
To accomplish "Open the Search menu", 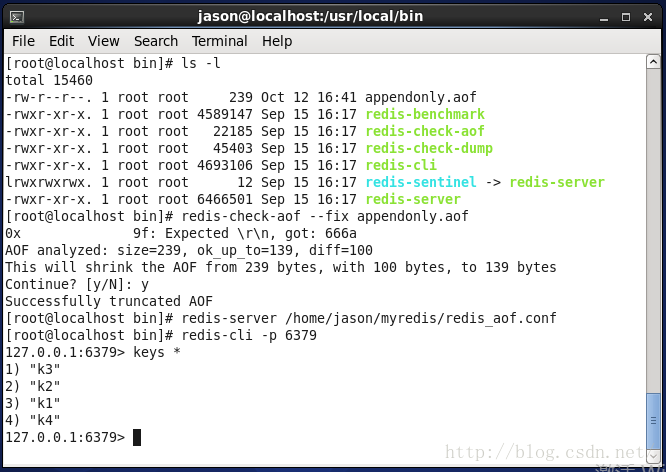I will point(156,41).
